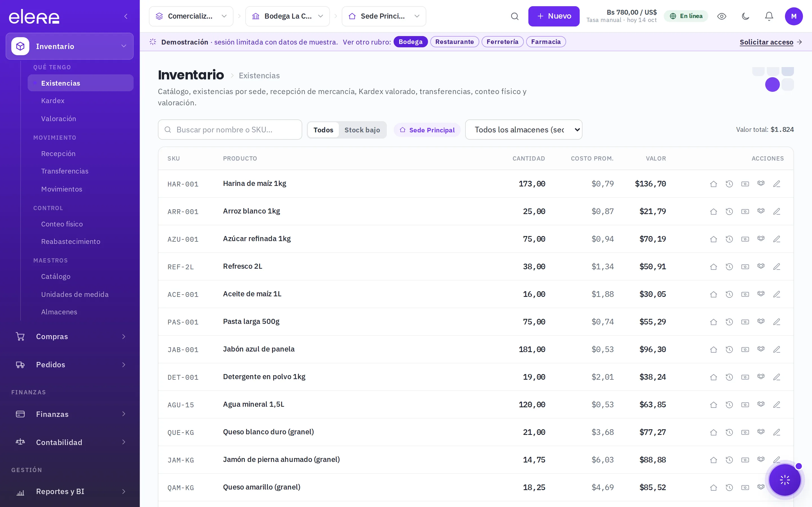The height and width of the screenshot is (507, 812).
Task: Go to Conteo físico in the sidebar
Action: tap(62, 224)
